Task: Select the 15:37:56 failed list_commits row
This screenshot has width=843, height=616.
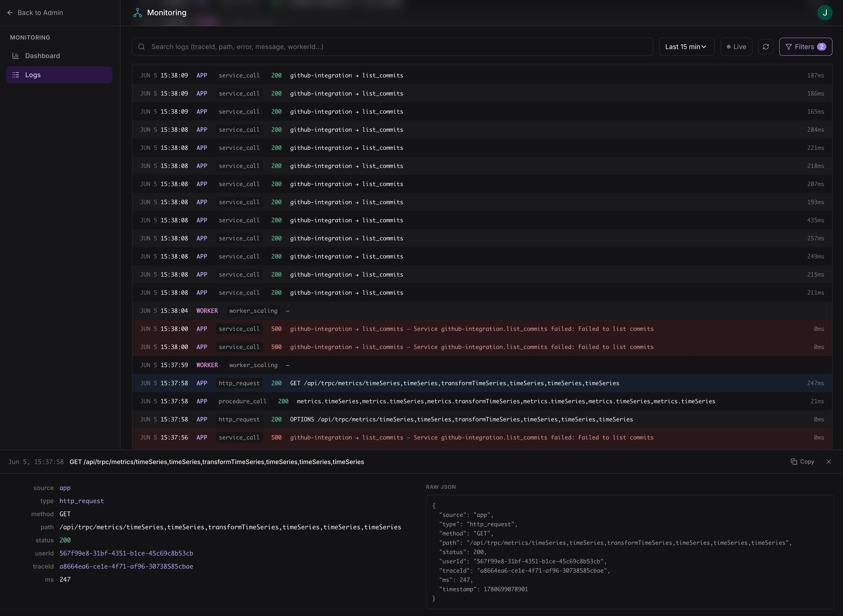Action: [482, 437]
